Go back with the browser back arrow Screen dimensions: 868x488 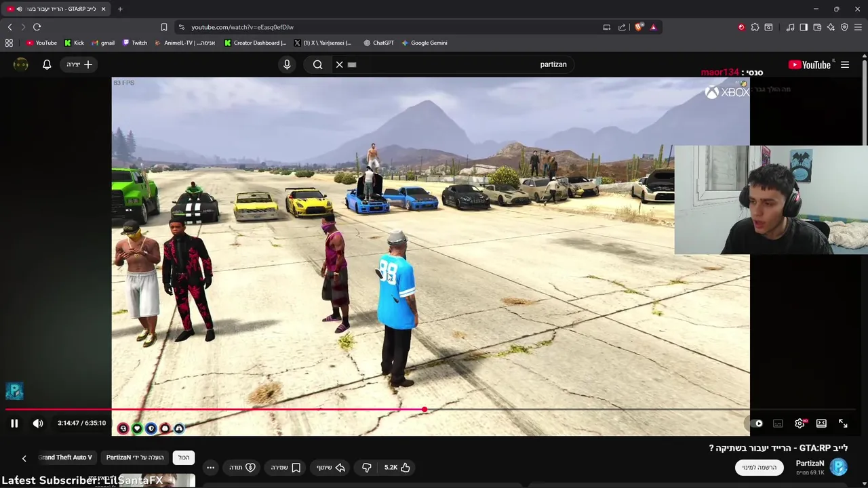pyautogui.click(x=9, y=27)
